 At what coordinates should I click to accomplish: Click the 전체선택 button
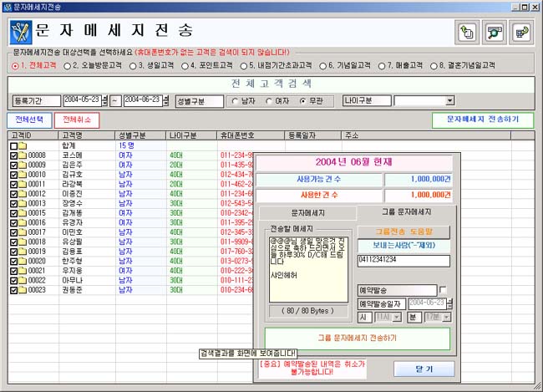tap(29, 120)
